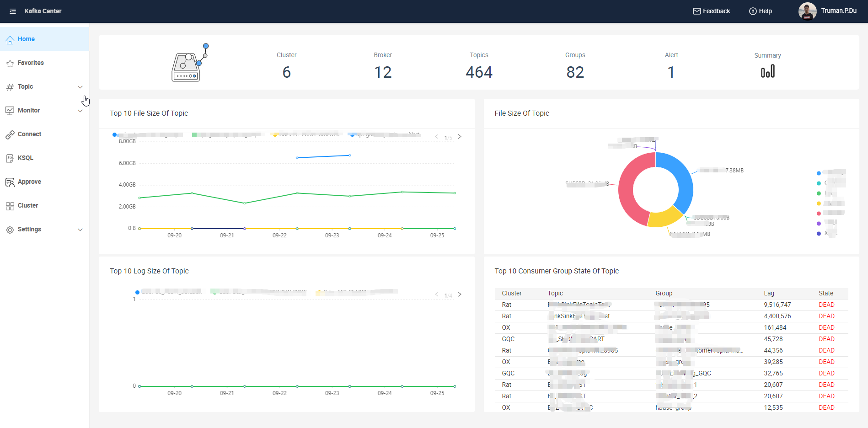Select the KSQL sidebar icon
This screenshot has width=868, height=428.
[10, 158]
